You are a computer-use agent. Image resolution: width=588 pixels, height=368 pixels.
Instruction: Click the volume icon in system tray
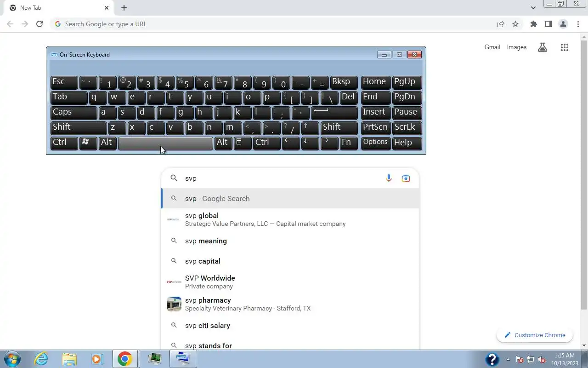[542, 359]
